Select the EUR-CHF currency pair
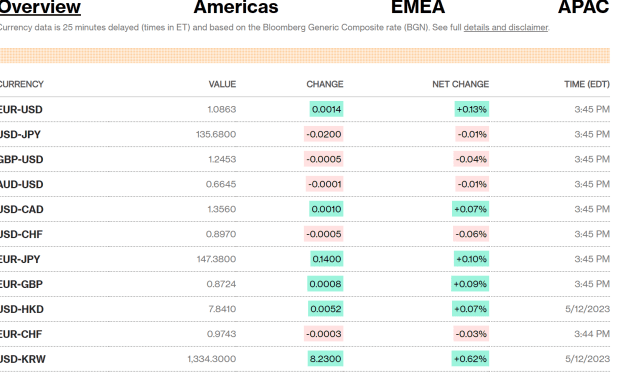 coord(20,334)
